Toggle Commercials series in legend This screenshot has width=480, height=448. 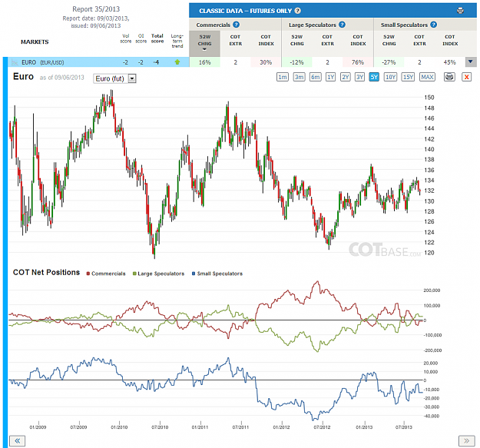point(106,274)
